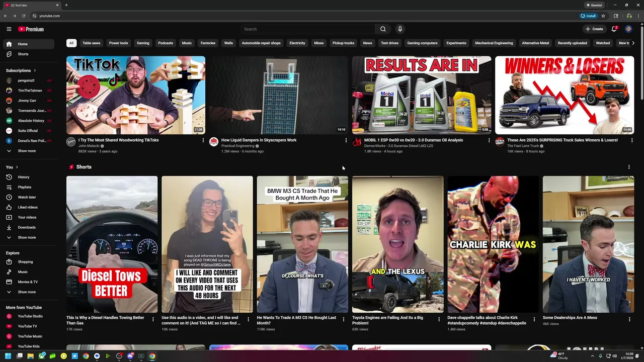
Task: Open options for woodworking TikToks video
Action: click(x=203, y=140)
